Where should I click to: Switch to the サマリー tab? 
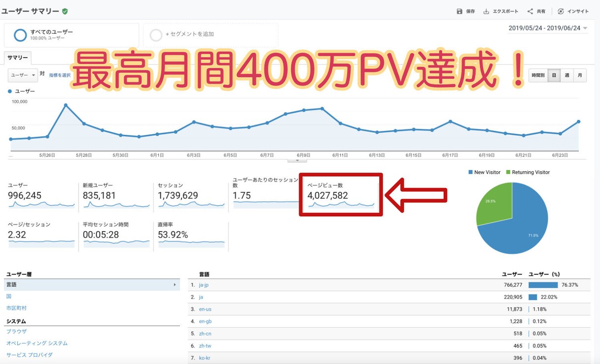tap(18, 58)
